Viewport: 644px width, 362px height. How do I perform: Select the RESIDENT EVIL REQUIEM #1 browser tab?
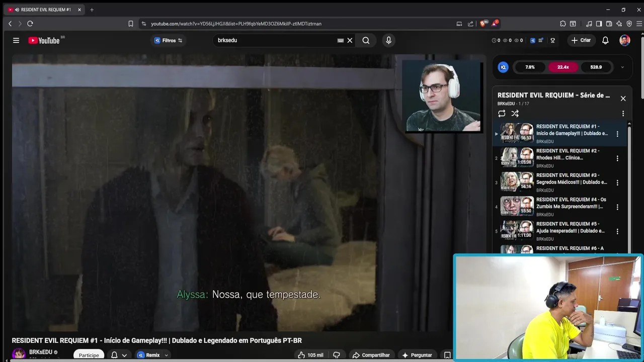tap(44, 10)
